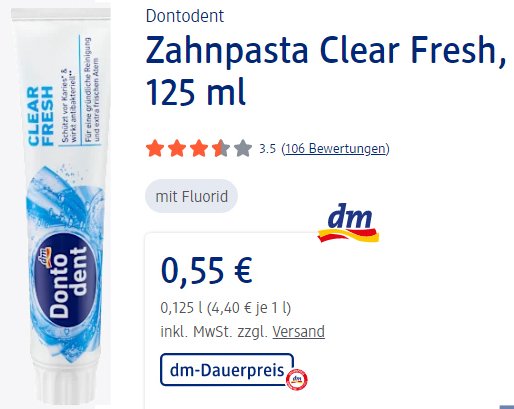This screenshot has width=514, height=409.
Task: Click the dm logo above the price
Action: click(348, 223)
